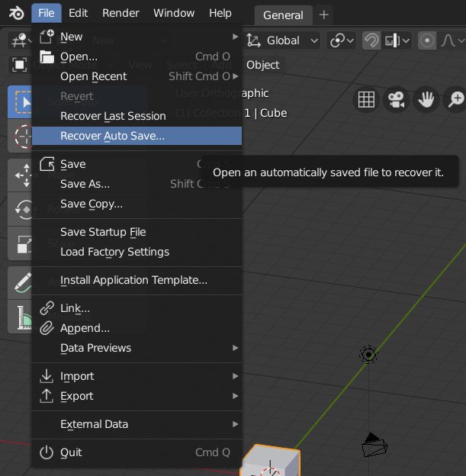Viewport: 466px width, 476px height.
Task: Open the Render menu
Action: pyautogui.click(x=121, y=13)
